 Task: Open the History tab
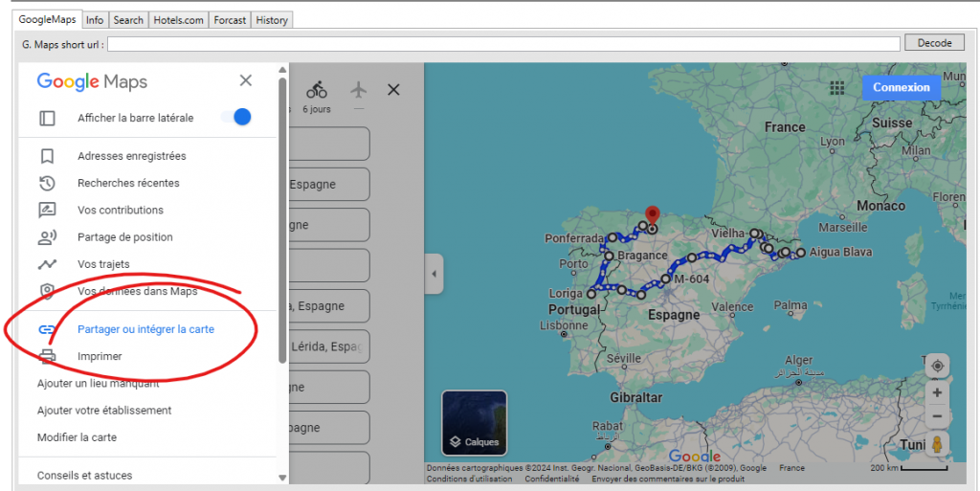click(272, 20)
